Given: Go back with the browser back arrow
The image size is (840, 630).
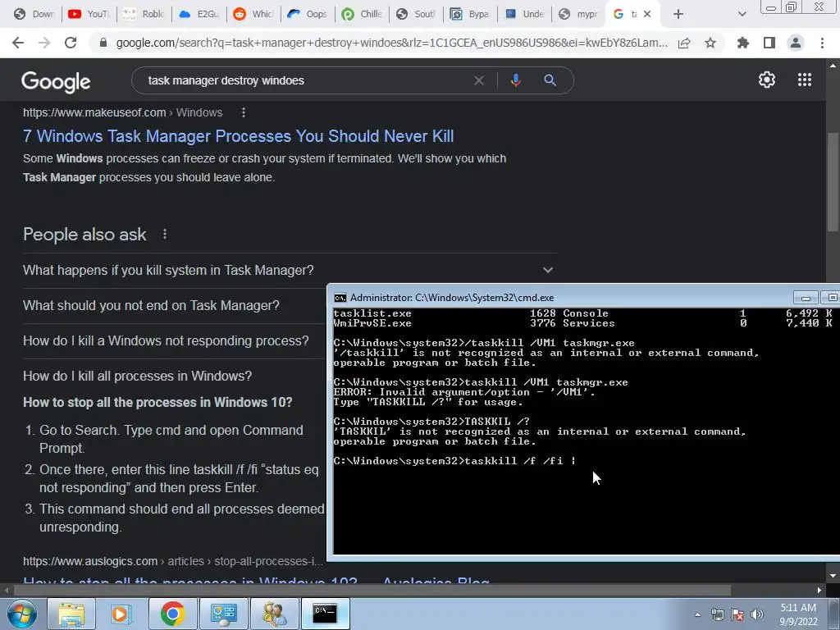Looking at the screenshot, I should coord(18,43).
